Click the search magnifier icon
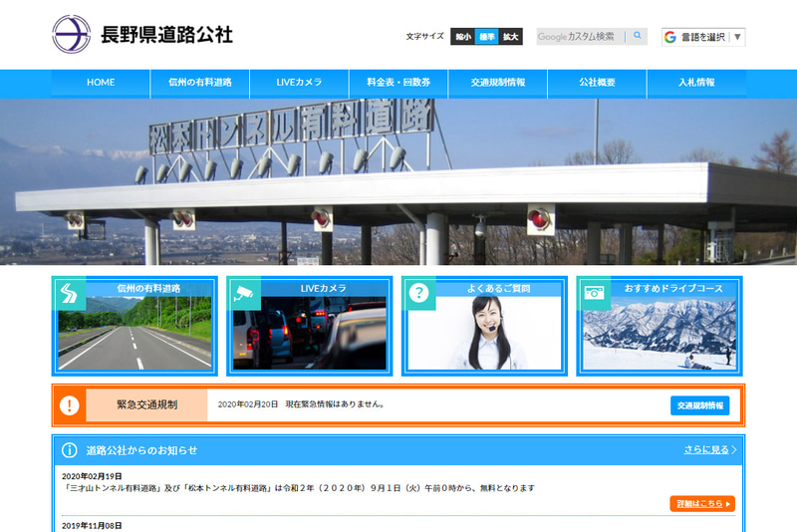The width and height of the screenshot is (797, 532). [x=638, y=36]
